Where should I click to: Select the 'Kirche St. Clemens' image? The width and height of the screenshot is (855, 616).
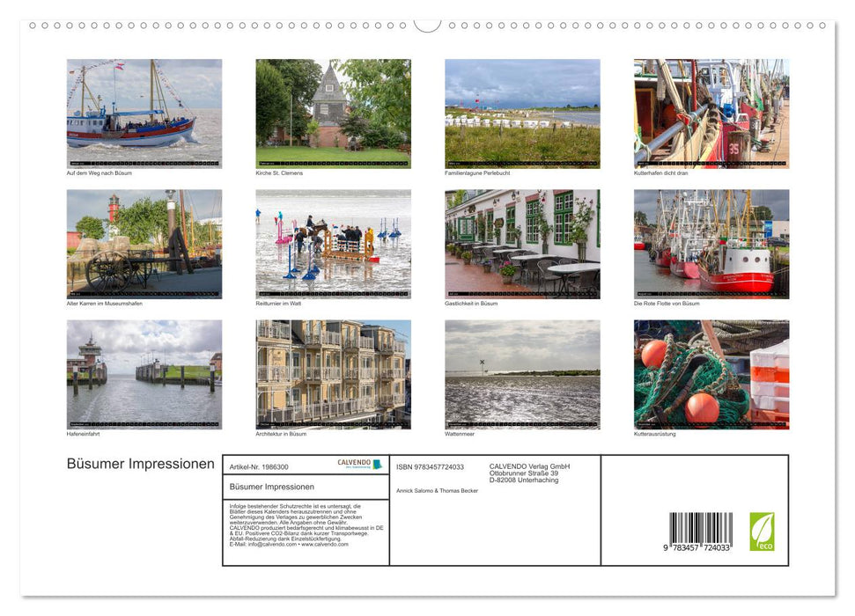tap(333, 112)
